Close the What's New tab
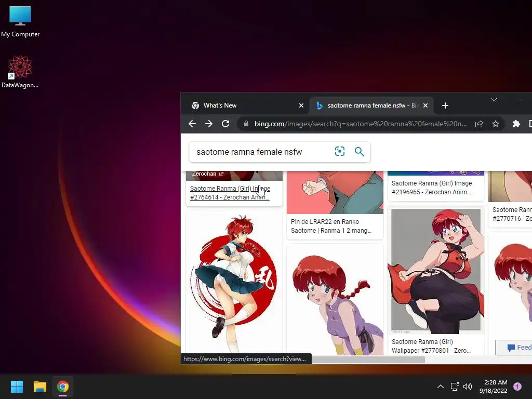The image size is (532, 399). 301,105
